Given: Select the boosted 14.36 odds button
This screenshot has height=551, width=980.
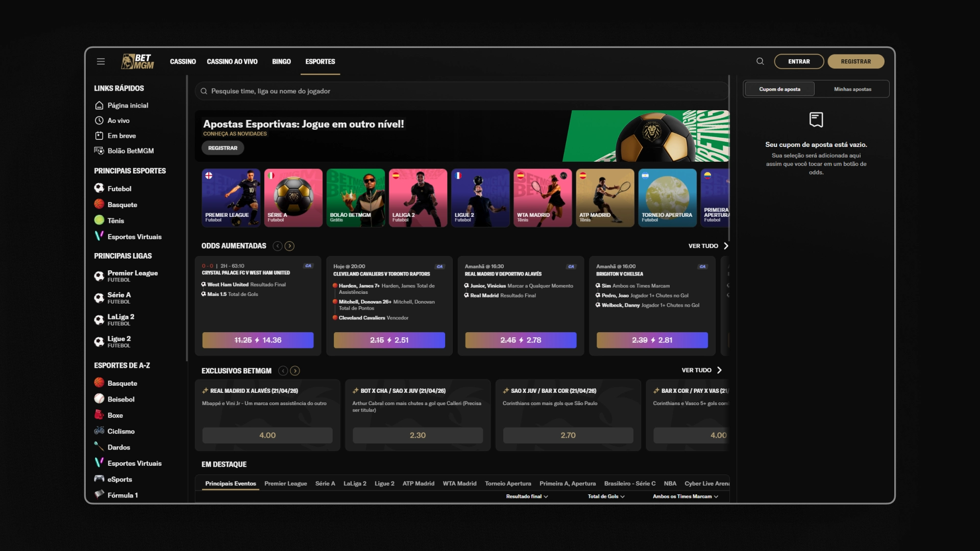Looking at the screenshot, I should click(258, 340).
